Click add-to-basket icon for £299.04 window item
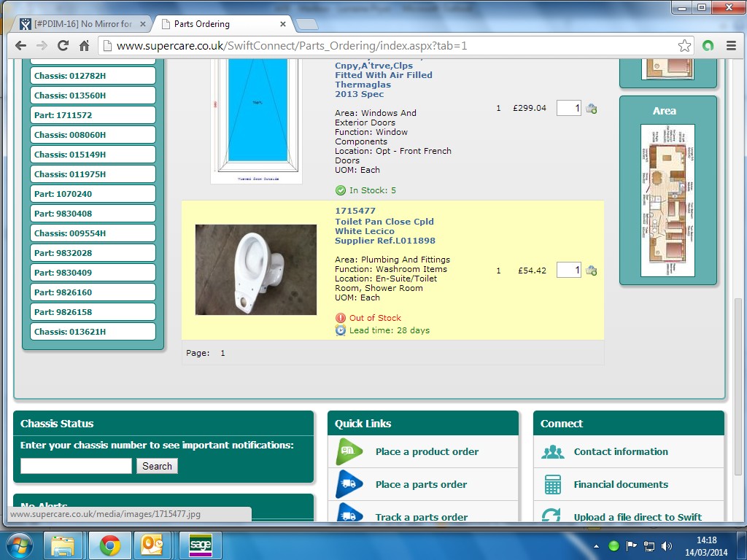The height and width of the screenshot is (560, 747). [591, 109]
